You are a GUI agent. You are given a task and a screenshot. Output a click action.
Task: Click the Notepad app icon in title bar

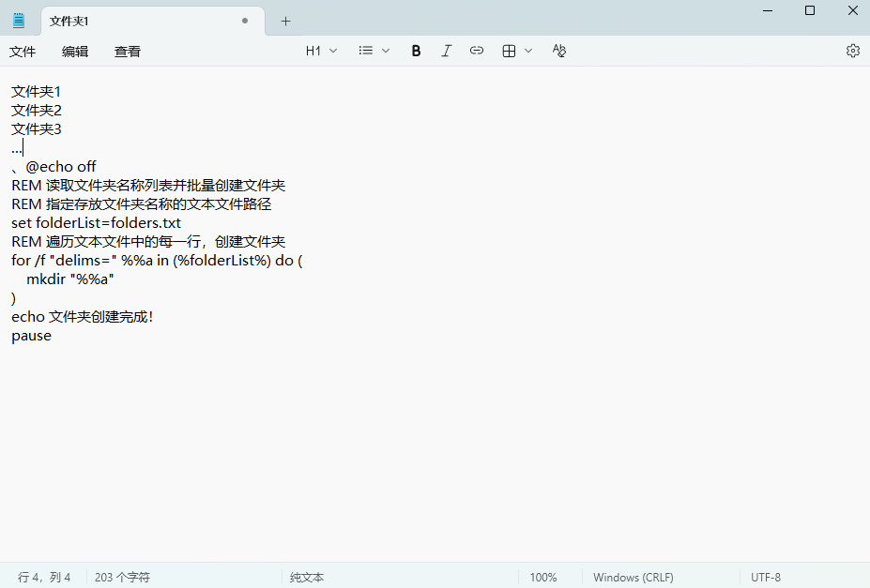(x=19, y=21)
